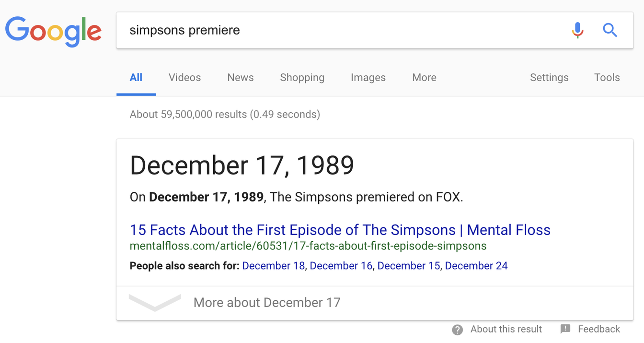This screenshot has width=644, height=343.
Task: Activate voice search with the microphone icon
Action: 578,30
